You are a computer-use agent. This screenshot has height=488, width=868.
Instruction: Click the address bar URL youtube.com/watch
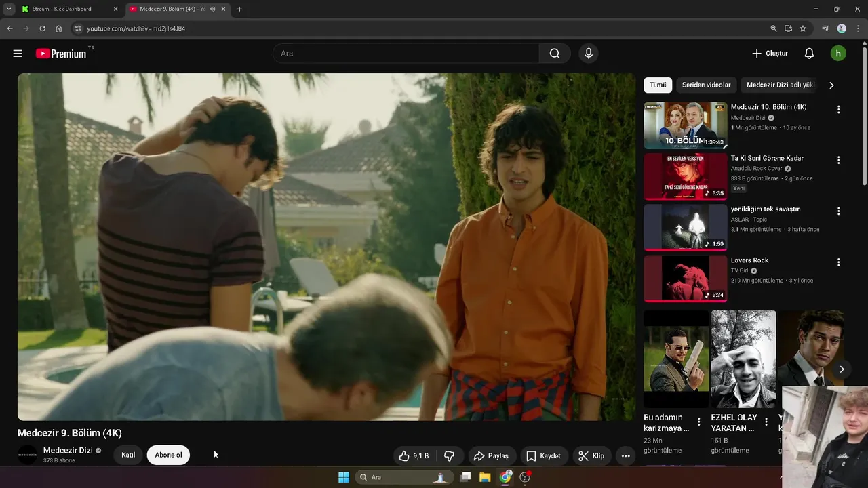click(x=136, y=28)
